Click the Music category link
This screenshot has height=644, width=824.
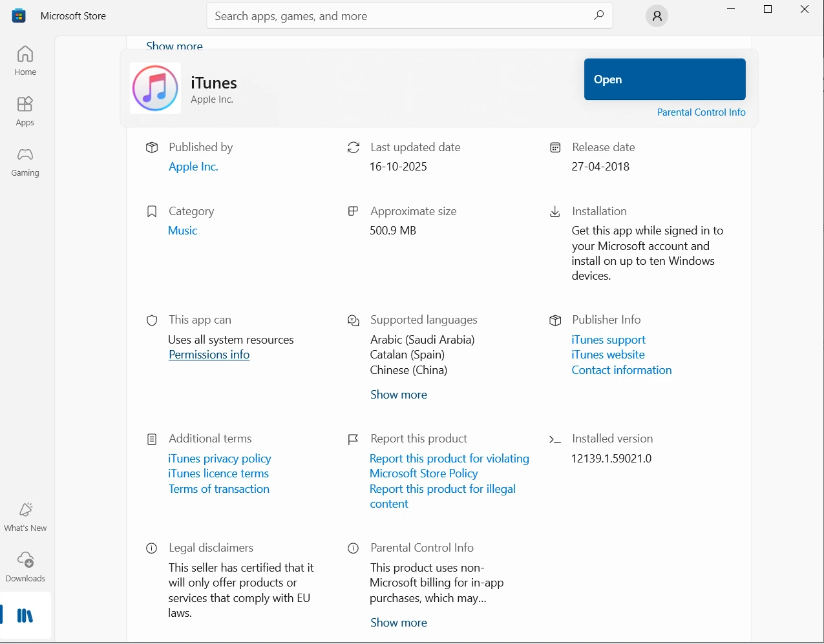(x=182, y=230)
